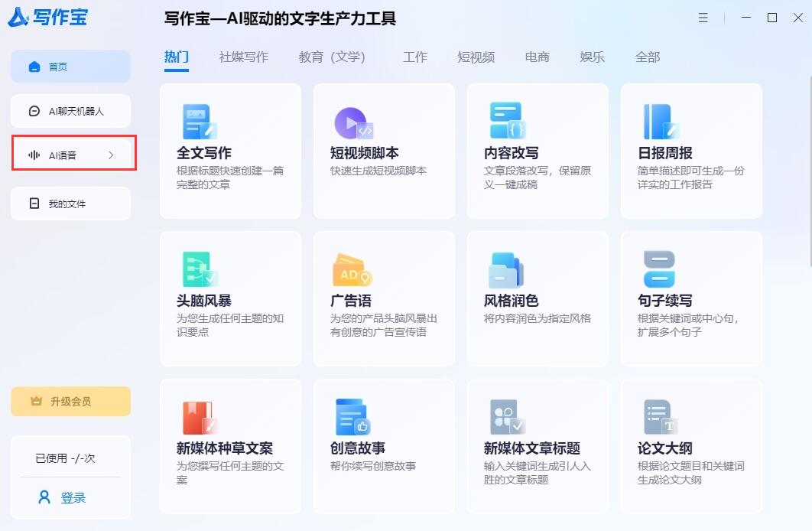
Task: Click description 简单描述即可生成一份详实的工作报告
Action: 691,178
